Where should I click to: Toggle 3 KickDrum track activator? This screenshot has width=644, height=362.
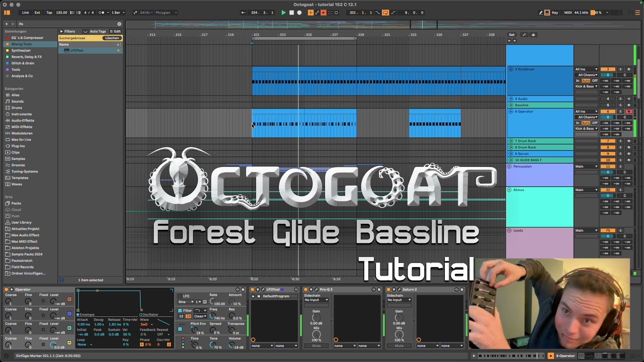608,69
